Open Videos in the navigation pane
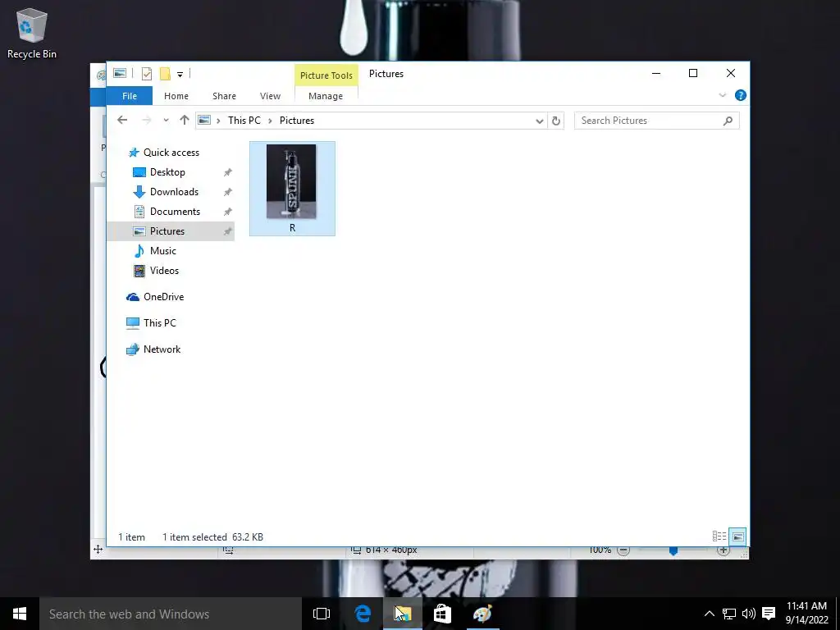The image size is (840, 630). 164,271
